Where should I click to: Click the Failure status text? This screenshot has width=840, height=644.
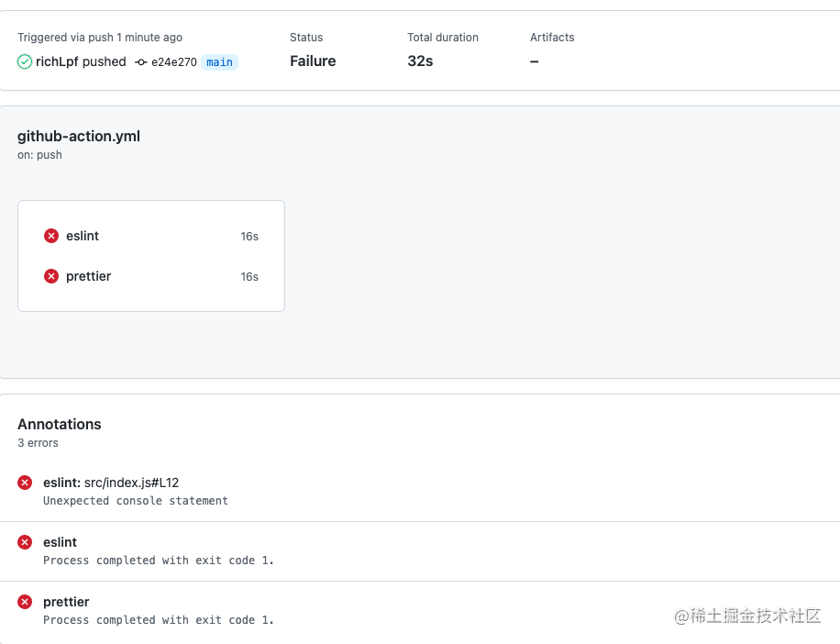click(x=313, y=61)
